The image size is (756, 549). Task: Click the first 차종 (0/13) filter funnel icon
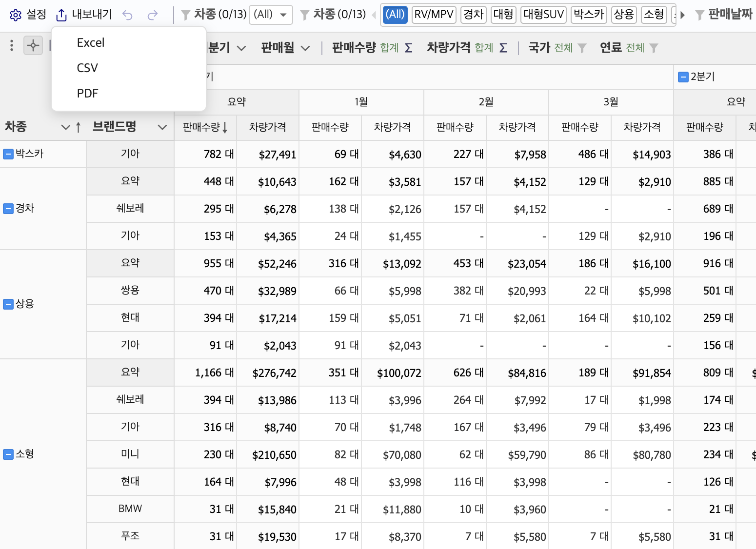[186, 15]
